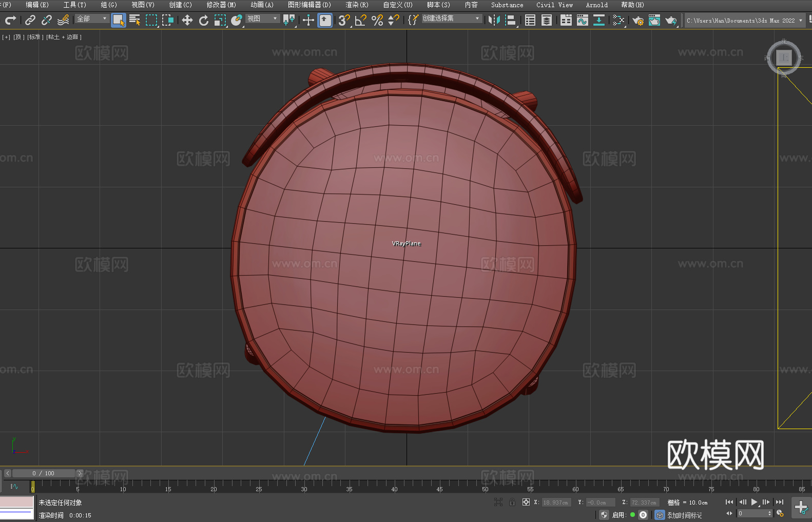Viewport: 812px width, 522px height.
Task: Open the Rendered Frame Window icon
Action: [x=654, y=20]
